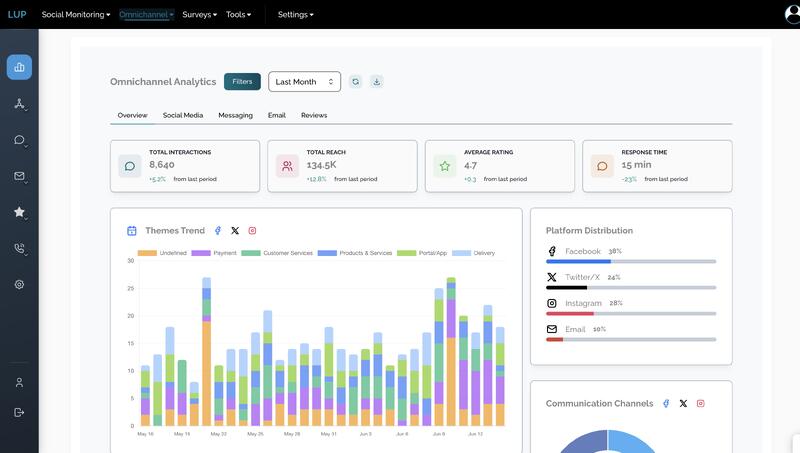
Task: Open the network nodes sidebar icon
Action: point(19,104)
